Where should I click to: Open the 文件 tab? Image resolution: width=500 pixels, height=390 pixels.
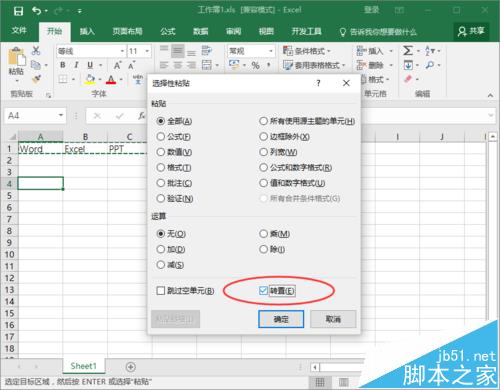tap(19, 31)
